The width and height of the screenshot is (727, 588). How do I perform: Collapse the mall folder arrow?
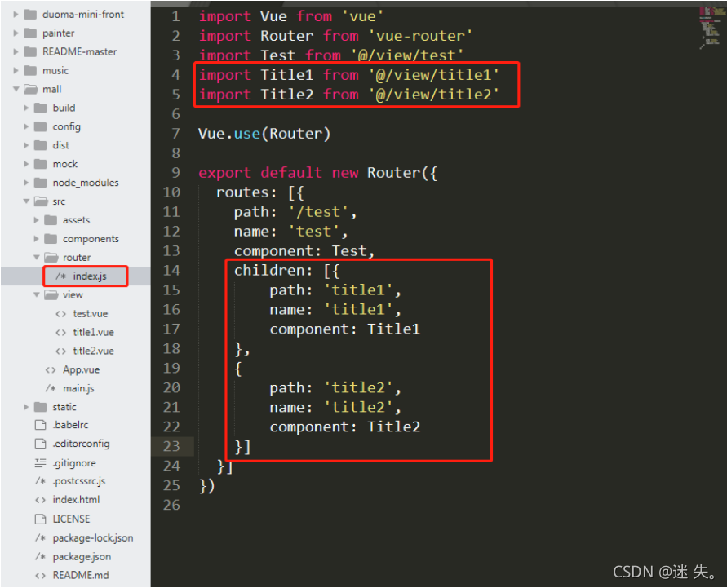pyautogui.click(x=16, y=89)
